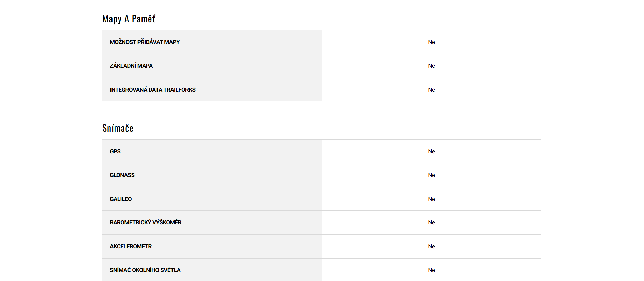Select the "Ne" value in the GLONASS row
The width and height of the screenshot is (644, 281).
(431, 175)
